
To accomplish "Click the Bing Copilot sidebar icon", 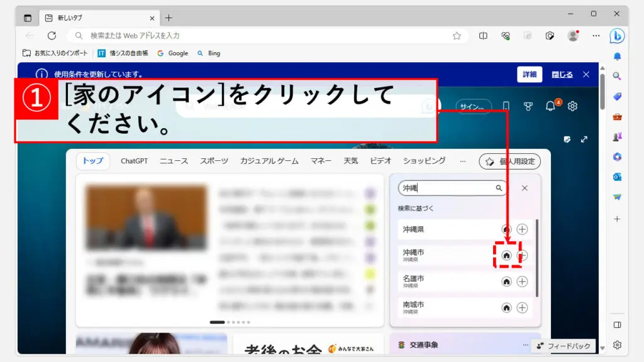I will [x=617, y=36].
